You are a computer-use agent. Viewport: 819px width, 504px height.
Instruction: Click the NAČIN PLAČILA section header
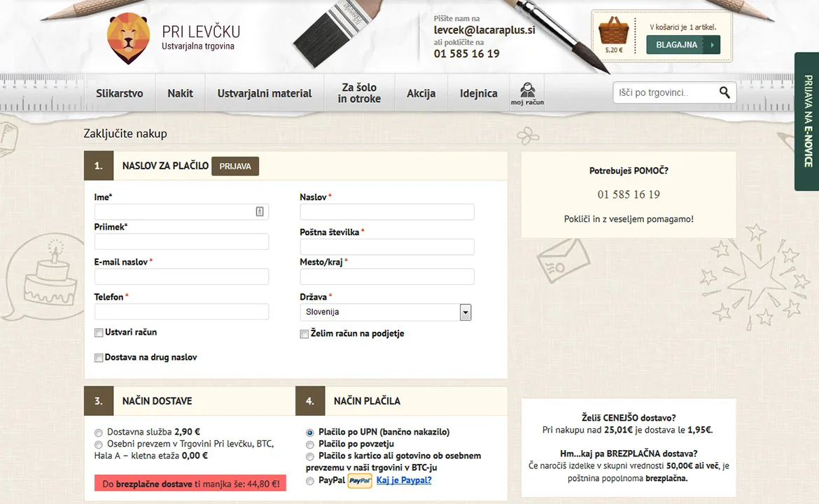[x=367, y=401]
